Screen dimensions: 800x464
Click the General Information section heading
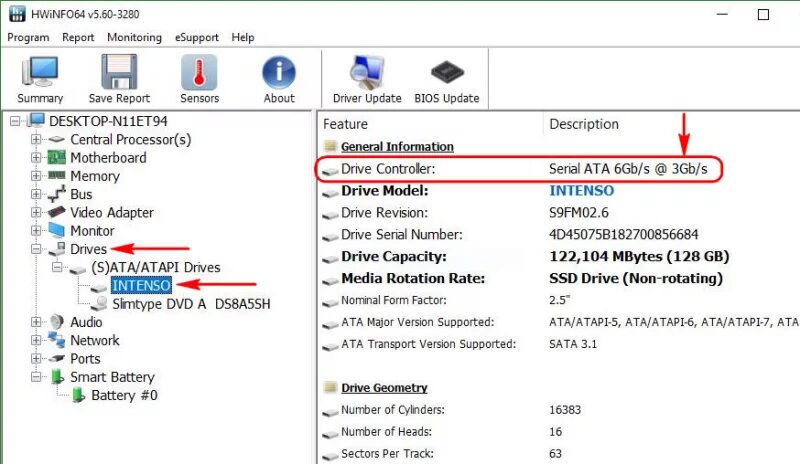click(x=397, y=146)
